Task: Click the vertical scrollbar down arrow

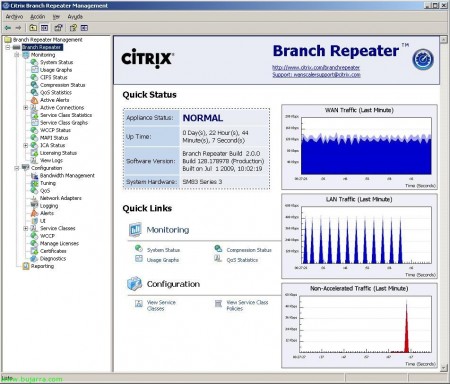Action: [444, 368]
